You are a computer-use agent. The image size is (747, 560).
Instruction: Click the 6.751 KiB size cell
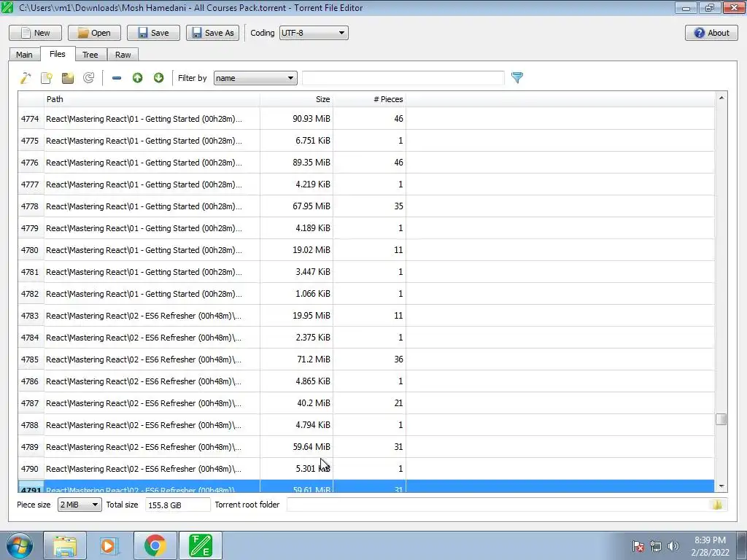pyautogui.click(x=296, y=141)
